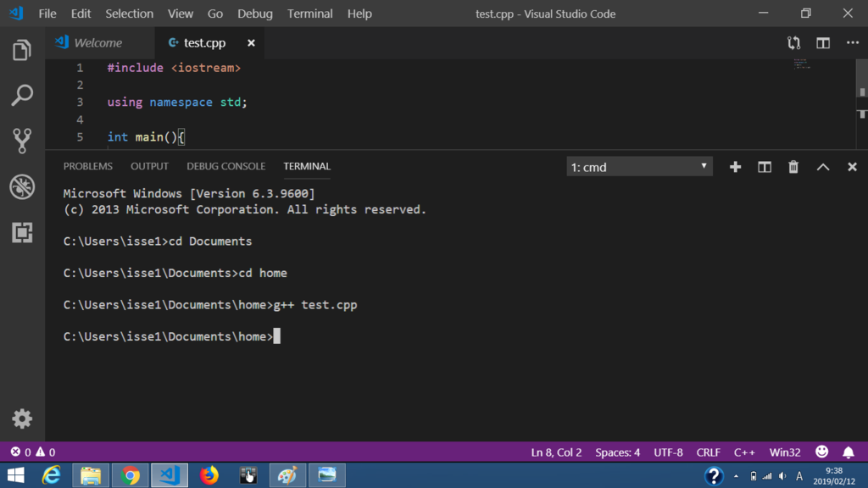Click the 'g++ test.cpp' command text
This screenshot has height=488, width=868.
(315, 305)
